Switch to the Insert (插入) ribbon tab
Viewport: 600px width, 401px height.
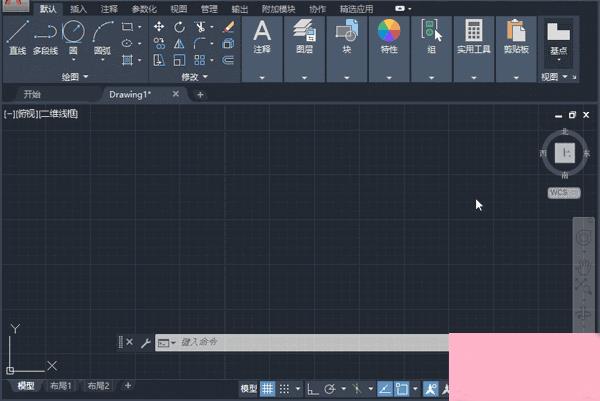[78, 9]
